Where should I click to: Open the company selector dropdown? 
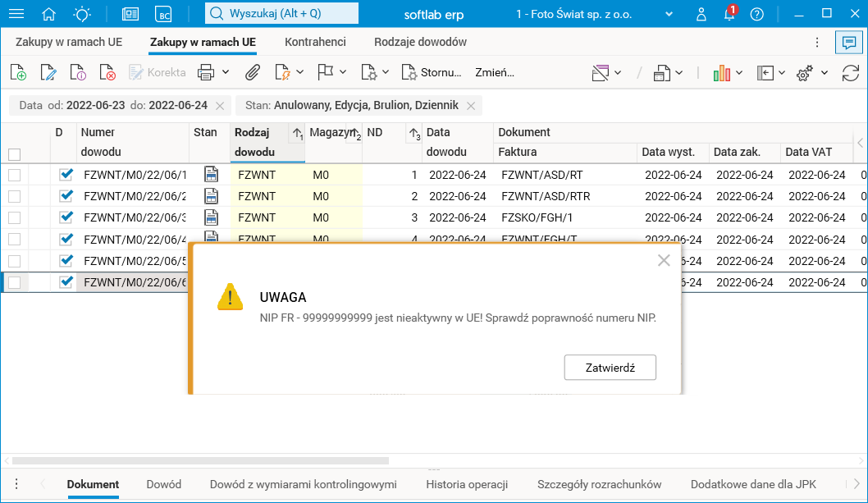click(669, 14)
